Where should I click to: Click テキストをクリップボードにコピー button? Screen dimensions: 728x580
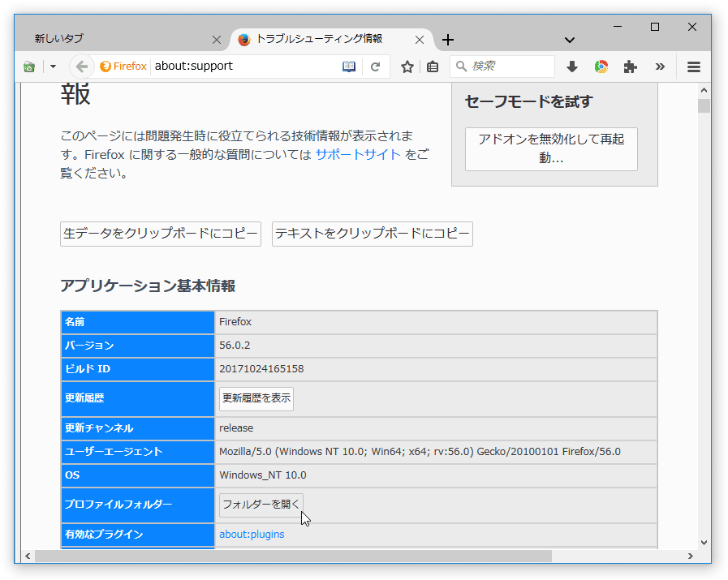(373, 234)
